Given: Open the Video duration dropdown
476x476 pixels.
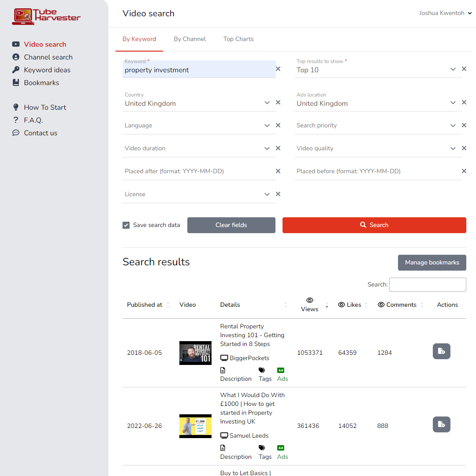Looking at the screenshot, I should tap(267, 149).
